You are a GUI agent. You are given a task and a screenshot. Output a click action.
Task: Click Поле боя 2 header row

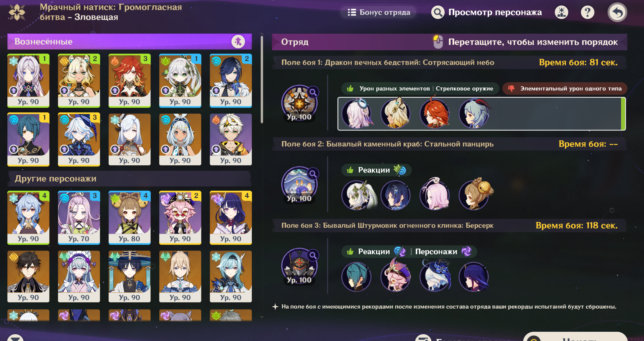tap(449, 144)
